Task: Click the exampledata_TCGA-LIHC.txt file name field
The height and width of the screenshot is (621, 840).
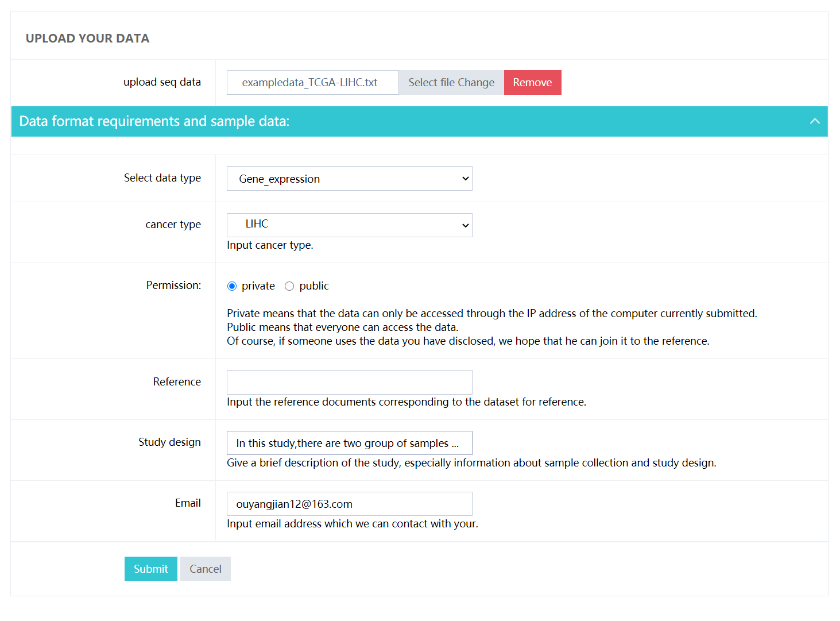Action: [x=313, y=82]
